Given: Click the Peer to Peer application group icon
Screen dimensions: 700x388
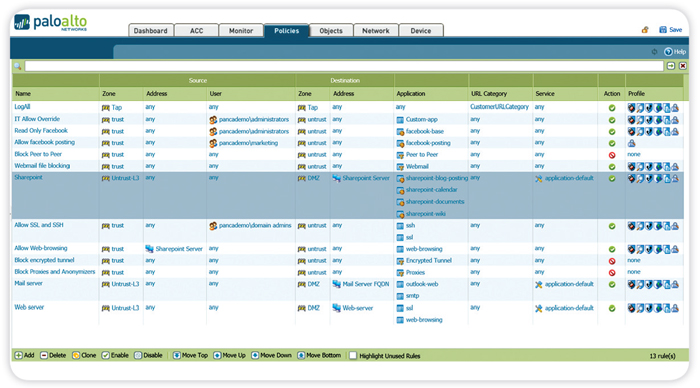Looking at the screenshot, I should (x=400, y=155).
